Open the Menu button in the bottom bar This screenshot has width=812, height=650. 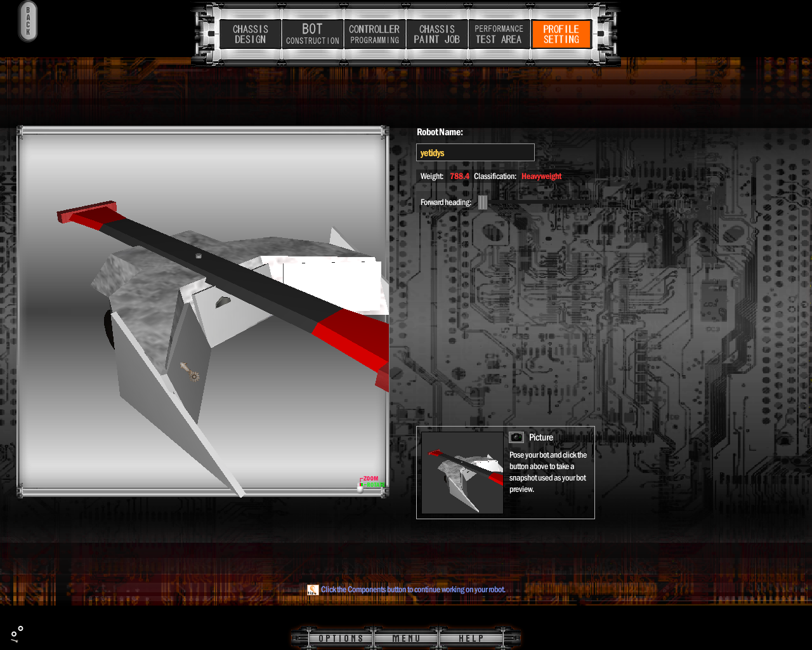(406, 638)
